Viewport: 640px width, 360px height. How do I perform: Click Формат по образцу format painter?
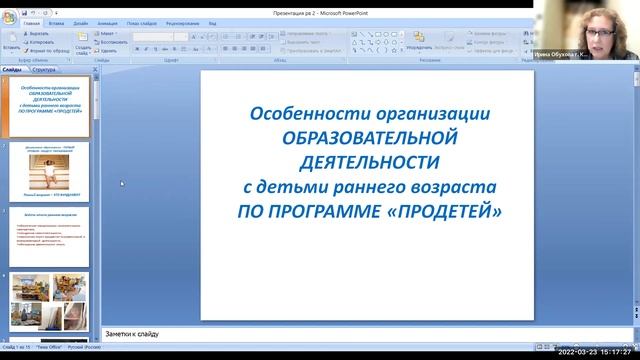[46, 51]
